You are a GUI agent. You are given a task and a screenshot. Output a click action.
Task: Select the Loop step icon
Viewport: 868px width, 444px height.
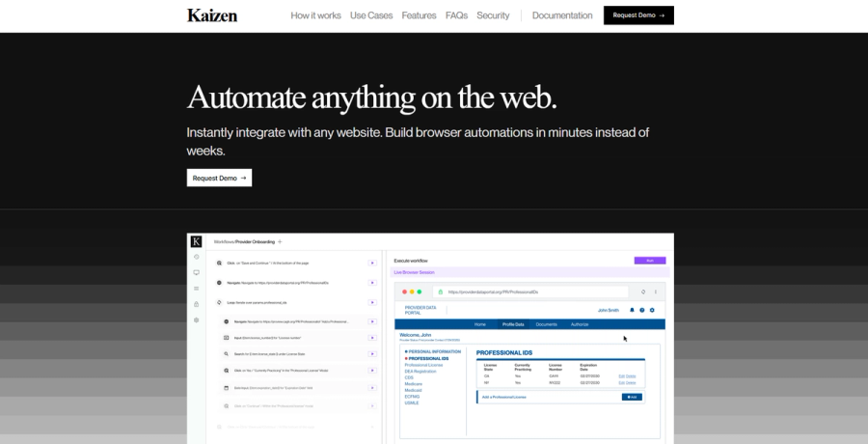[219, 303]
